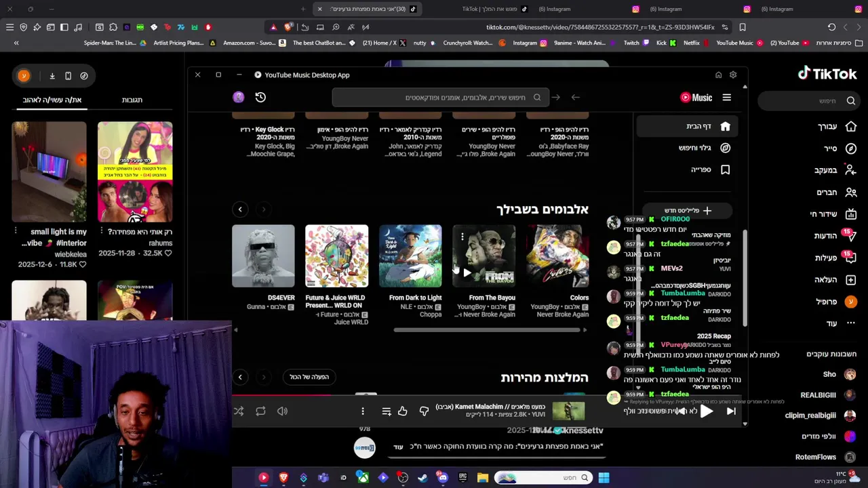Screen dimensions: 868x488
Task: Click the albums horizontal scrollbar
Action: tap(488, 330)
